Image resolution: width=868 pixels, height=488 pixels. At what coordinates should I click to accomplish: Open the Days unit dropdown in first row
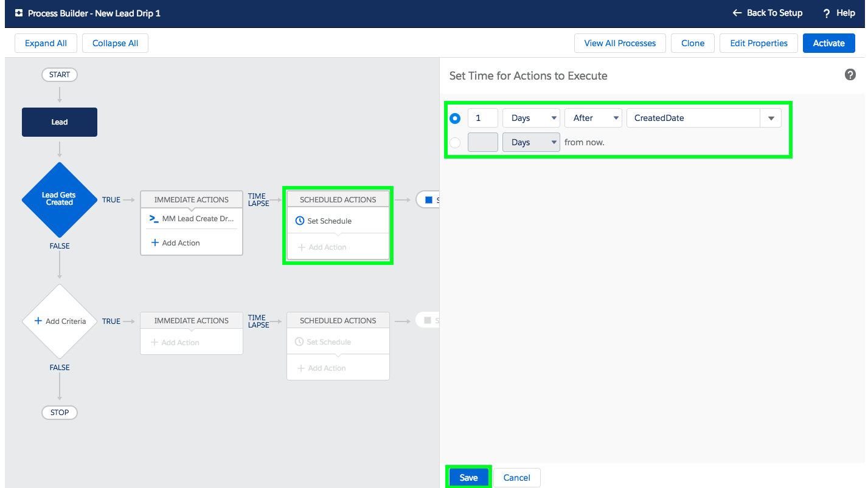(x=531, y=118)
